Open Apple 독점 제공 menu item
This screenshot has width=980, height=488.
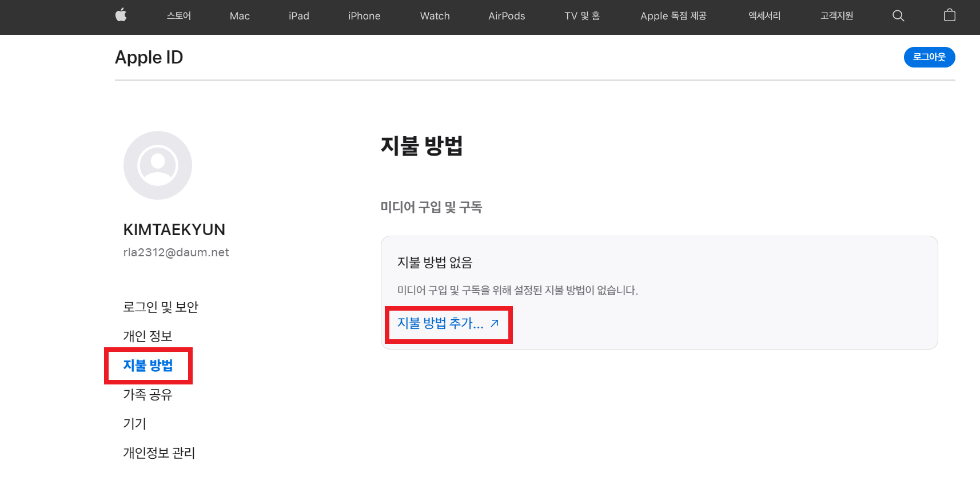click(x=674, y=16)
